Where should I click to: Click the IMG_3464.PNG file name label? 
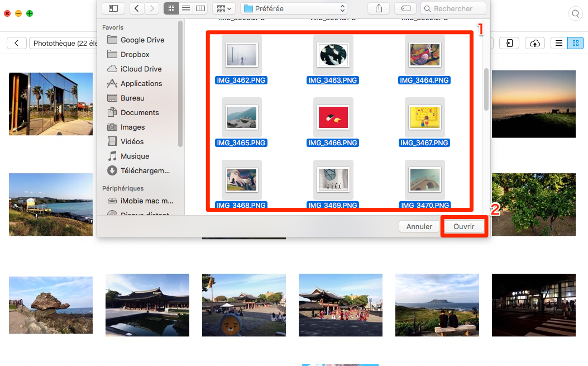(424, 80)
